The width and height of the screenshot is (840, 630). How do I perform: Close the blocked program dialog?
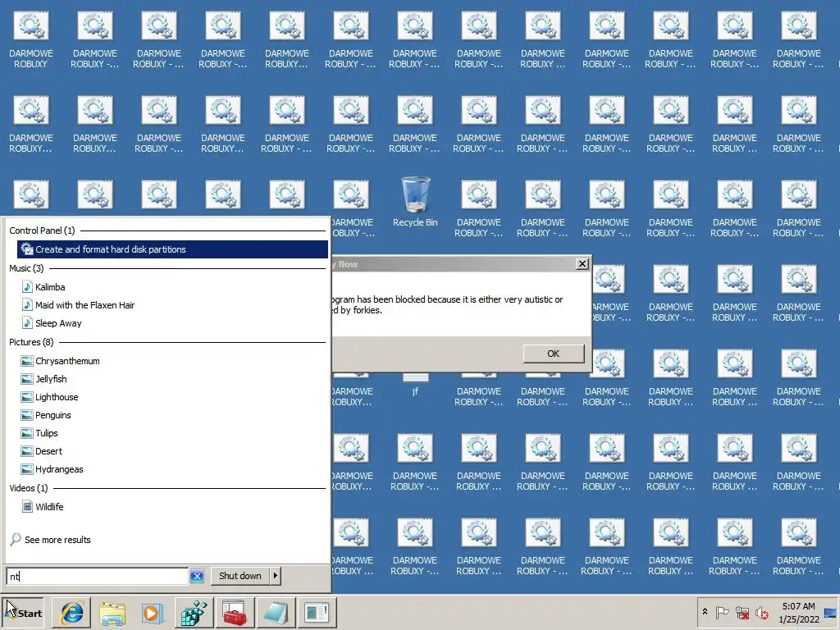point(582,263)
